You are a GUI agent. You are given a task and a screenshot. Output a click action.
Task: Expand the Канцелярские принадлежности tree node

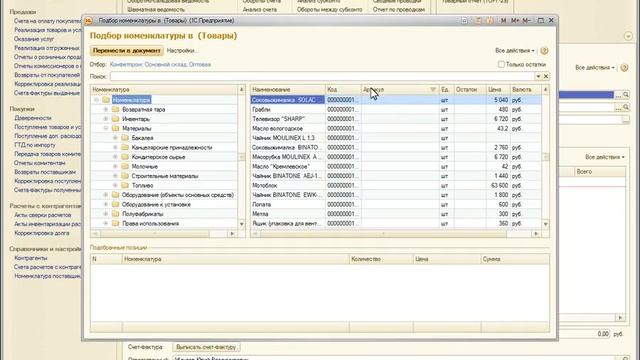pos(115,147)
